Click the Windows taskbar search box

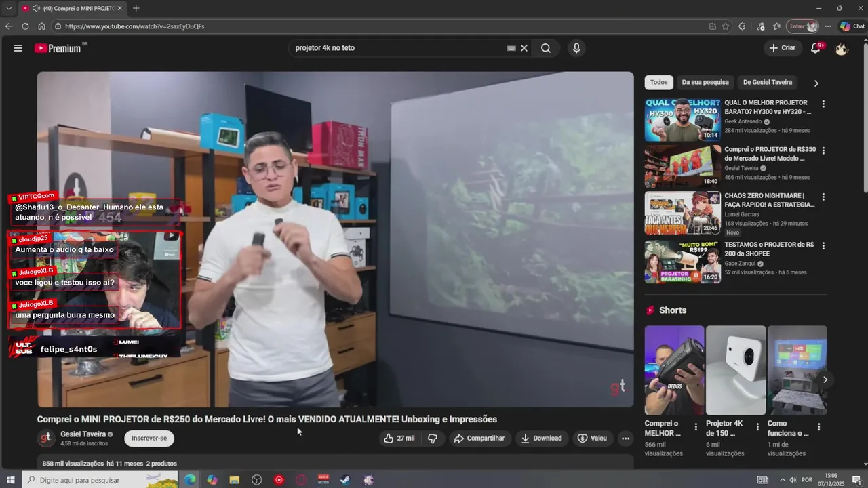100,480
